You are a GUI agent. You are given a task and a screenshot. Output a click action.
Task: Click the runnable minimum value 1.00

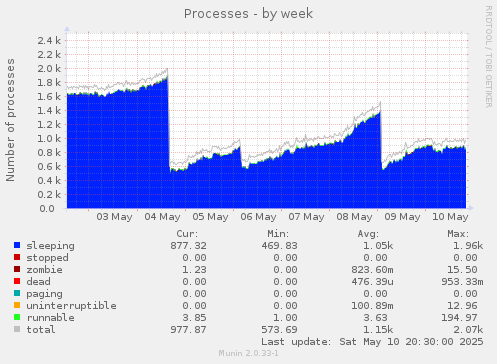click(x=286, y=318)
